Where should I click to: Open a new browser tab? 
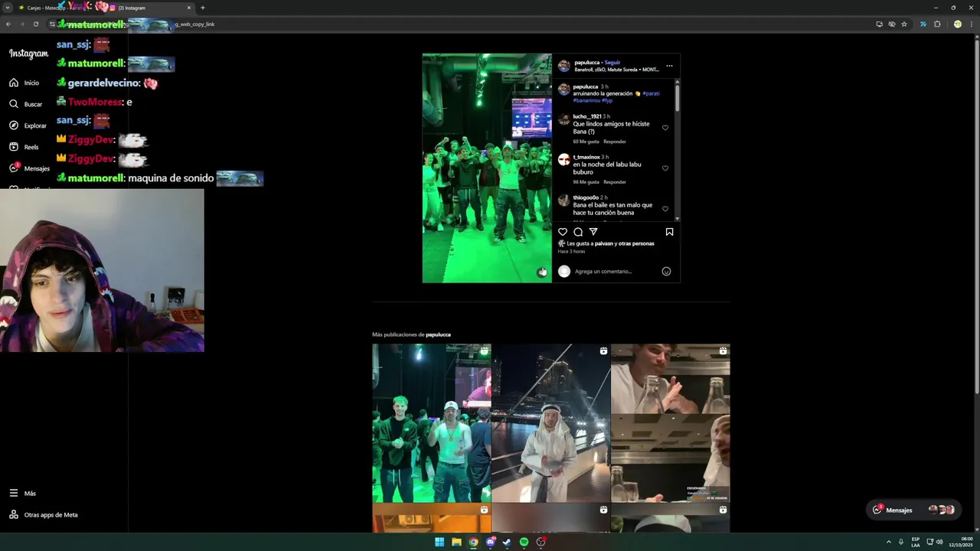(x=203, y=8)
